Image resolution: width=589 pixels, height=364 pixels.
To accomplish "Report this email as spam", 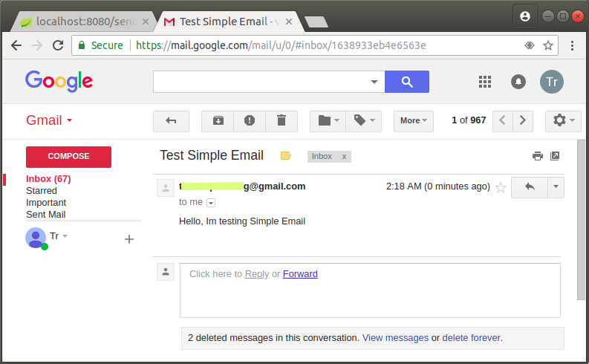I will (250, 121).
